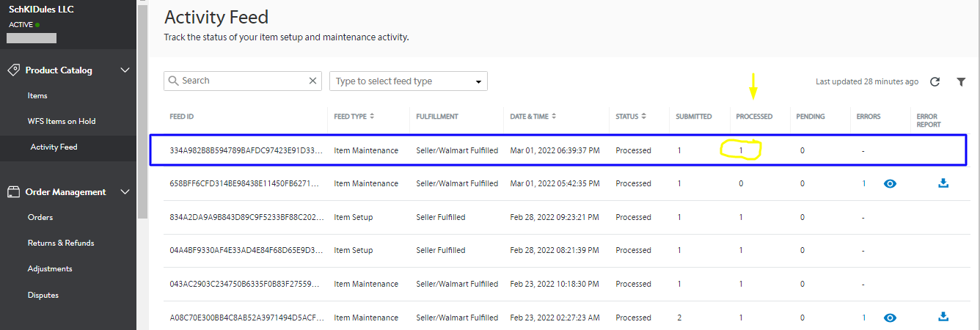View errors via eye icon for 658BFF6CFD feed
The width and height of the screenshot is (980, 330).
pyautogui.click(x=890, y=183)
